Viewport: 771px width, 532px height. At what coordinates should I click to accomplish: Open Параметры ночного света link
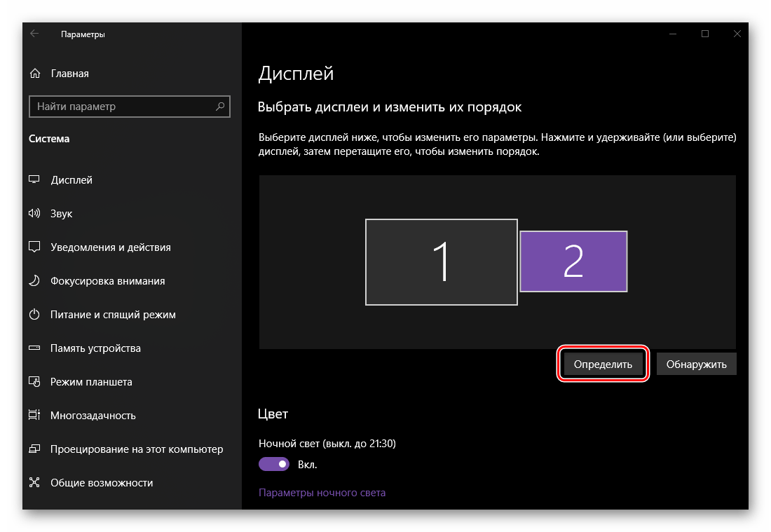(322, 493)
